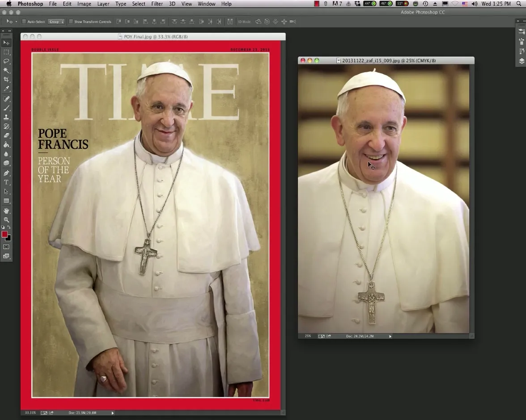The image size is (526, 420).
Task: Select the Clone Stamp tool
Action: (x=6, y=117)
